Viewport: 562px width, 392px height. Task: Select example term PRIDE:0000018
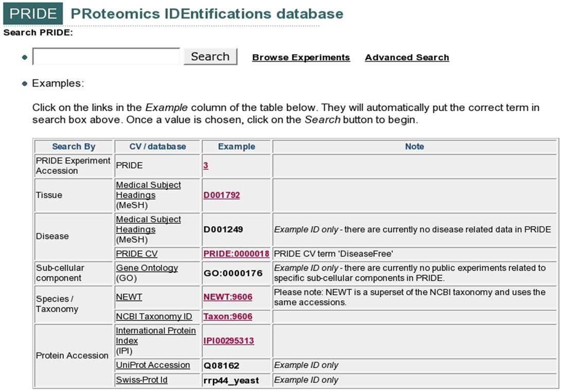pyautogui.click(x=236, y=254)
